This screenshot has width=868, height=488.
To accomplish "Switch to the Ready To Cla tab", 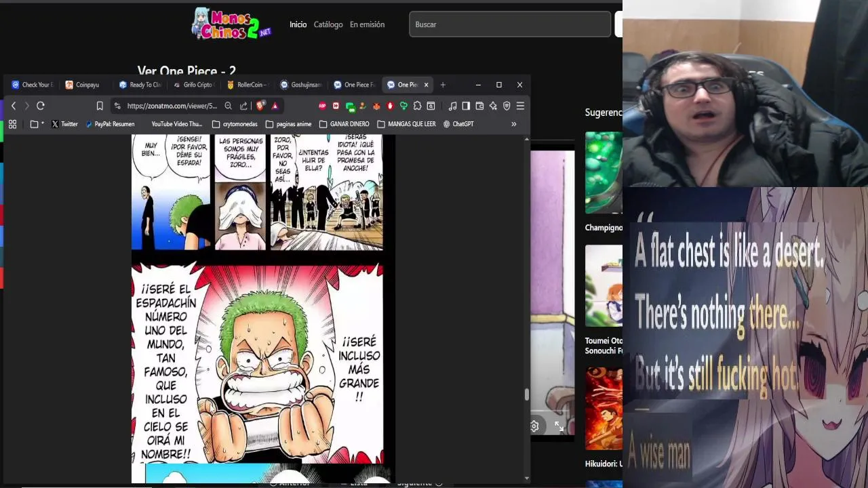I will coord(140,85).
